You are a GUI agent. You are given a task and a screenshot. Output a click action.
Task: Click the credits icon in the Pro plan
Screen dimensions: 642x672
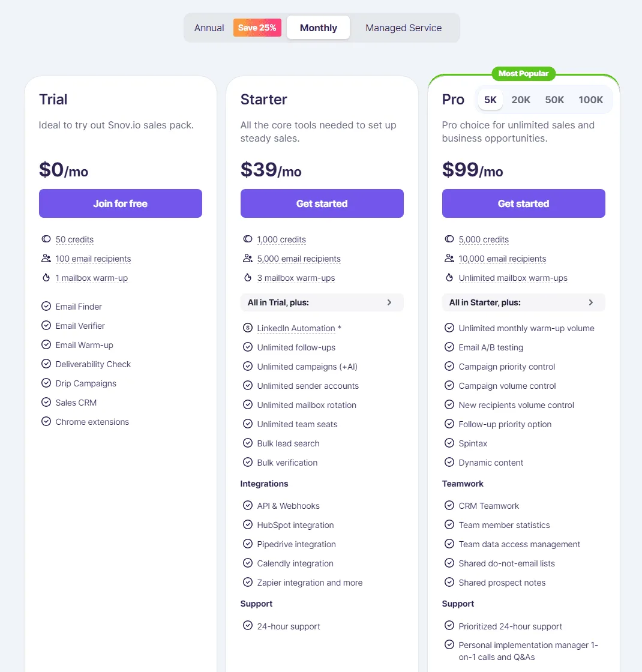[x=449, y=239]
